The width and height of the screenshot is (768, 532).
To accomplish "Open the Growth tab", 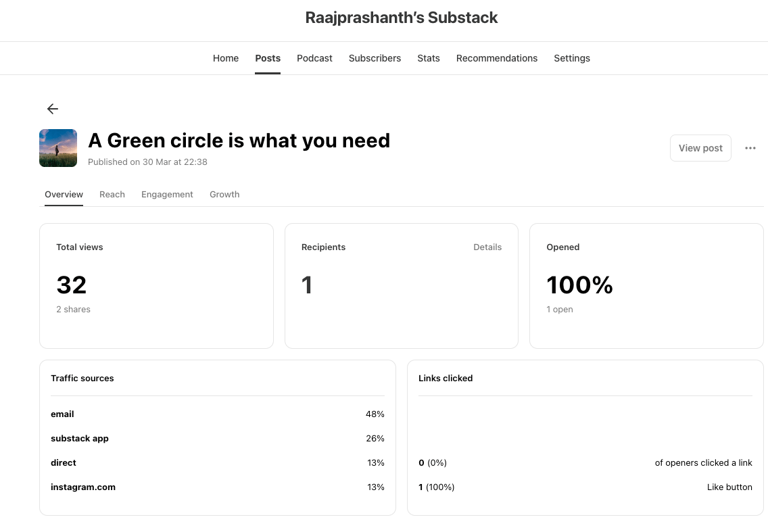I will [224, 195].
